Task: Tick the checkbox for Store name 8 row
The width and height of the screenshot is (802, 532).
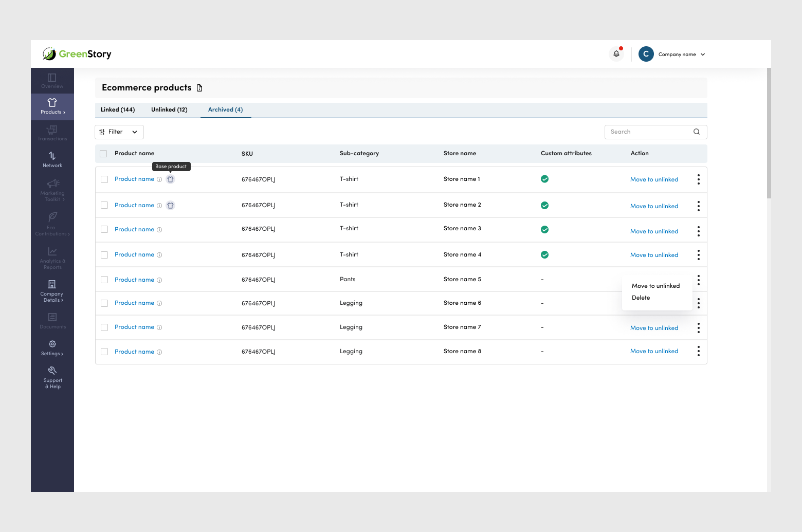Action: coord(104,352)
